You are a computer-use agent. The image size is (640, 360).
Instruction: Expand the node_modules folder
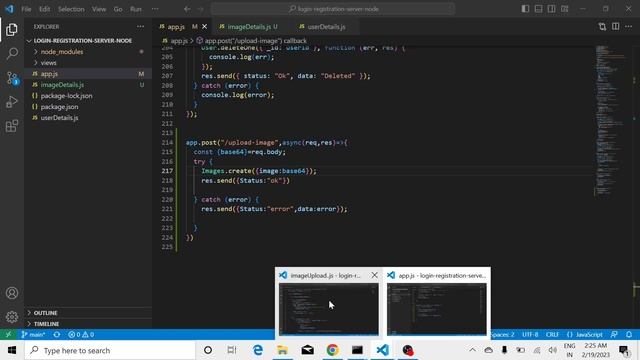coord(61,52)
